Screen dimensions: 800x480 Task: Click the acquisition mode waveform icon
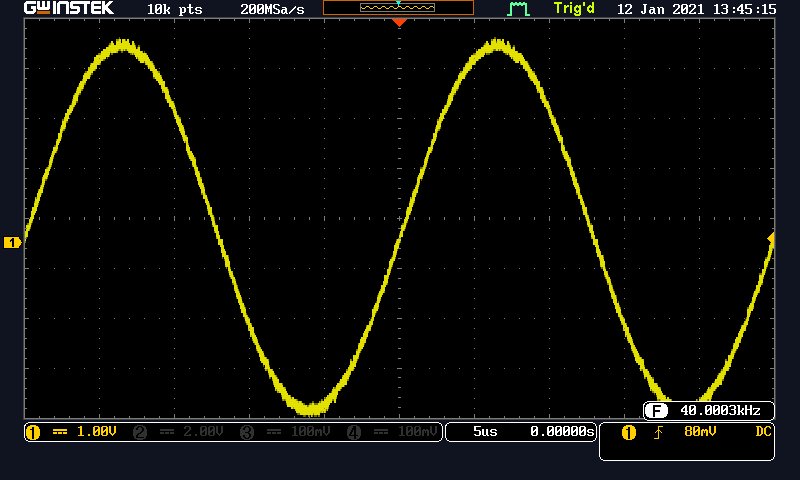click(x=517, y=9)
